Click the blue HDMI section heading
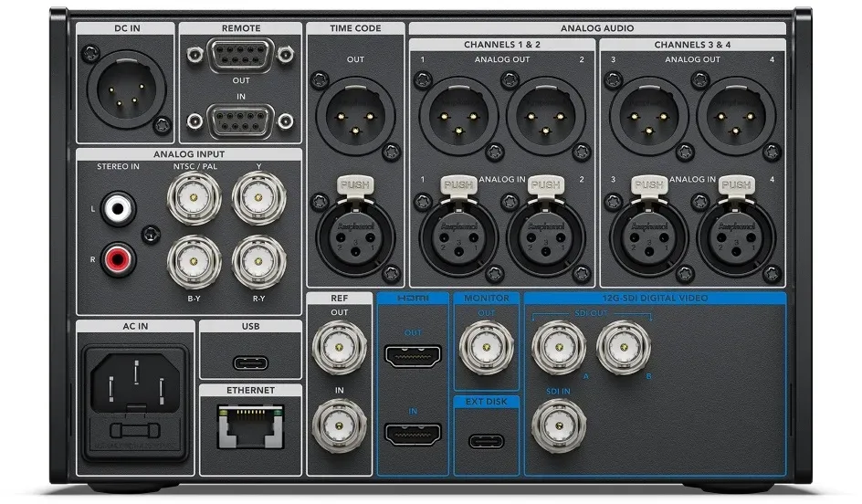This screenshot has width=862, height=504. coord(413,298)
